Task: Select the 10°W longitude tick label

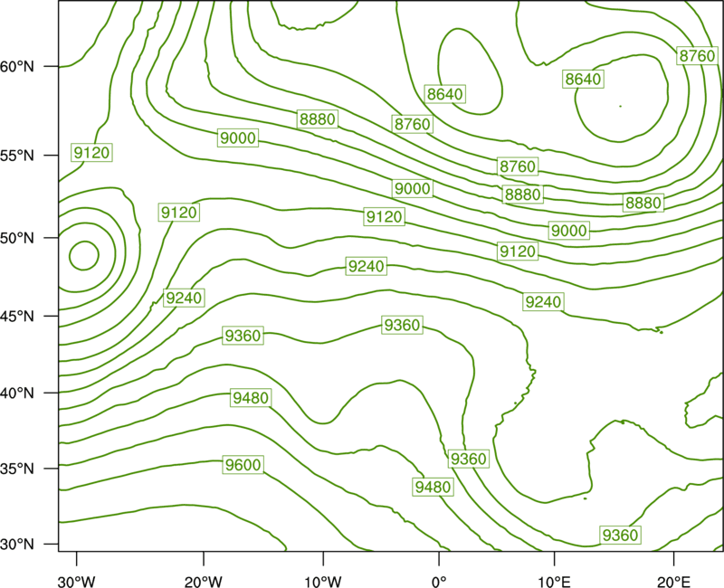Action: click(x=322, y=581)
